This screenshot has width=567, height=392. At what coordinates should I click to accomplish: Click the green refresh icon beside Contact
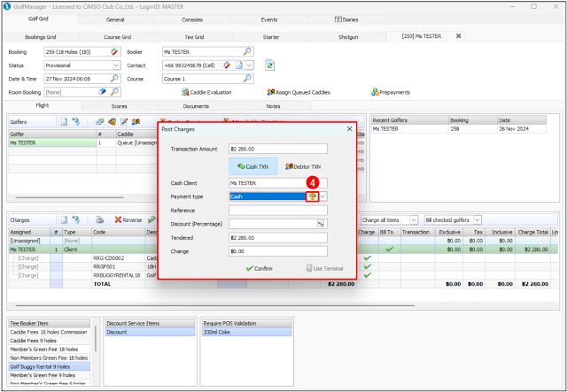269,65
